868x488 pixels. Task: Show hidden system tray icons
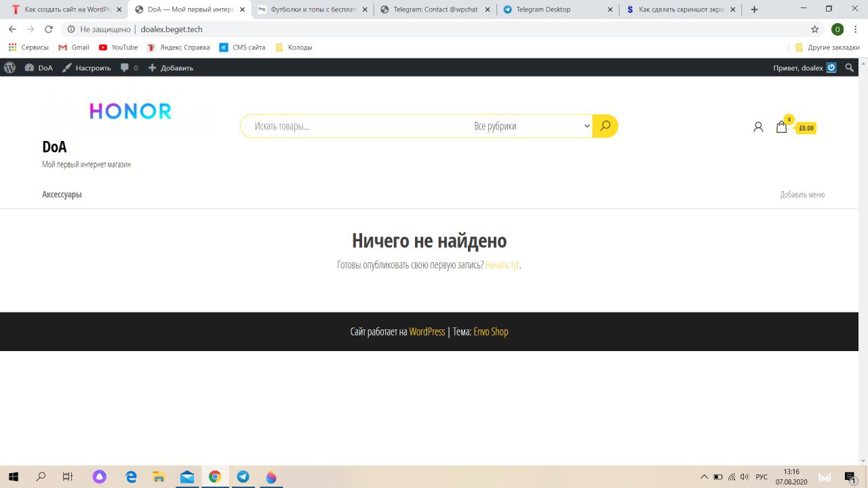(x=704, y=477)
